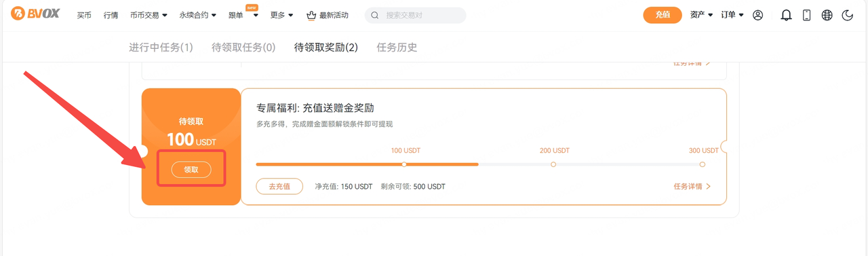Image resolution: width=868 pixels, height=256 pixels.
Task: Click the 领取 claim button
Action: point(191,170)
